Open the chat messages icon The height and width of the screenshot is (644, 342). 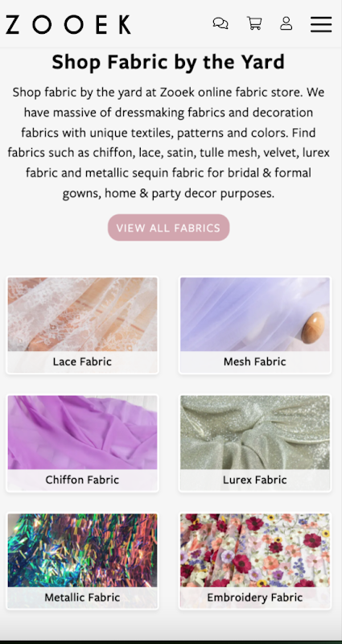pos(220,23)
